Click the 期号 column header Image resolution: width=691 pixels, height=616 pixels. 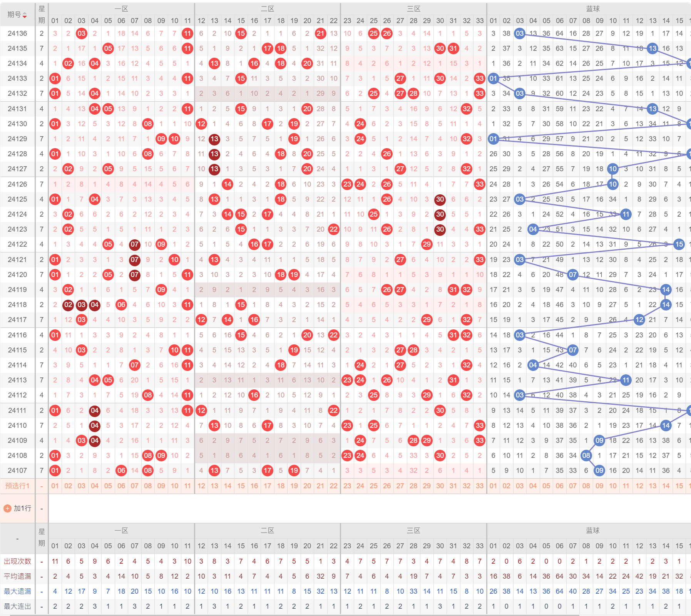tap(17, 15)
